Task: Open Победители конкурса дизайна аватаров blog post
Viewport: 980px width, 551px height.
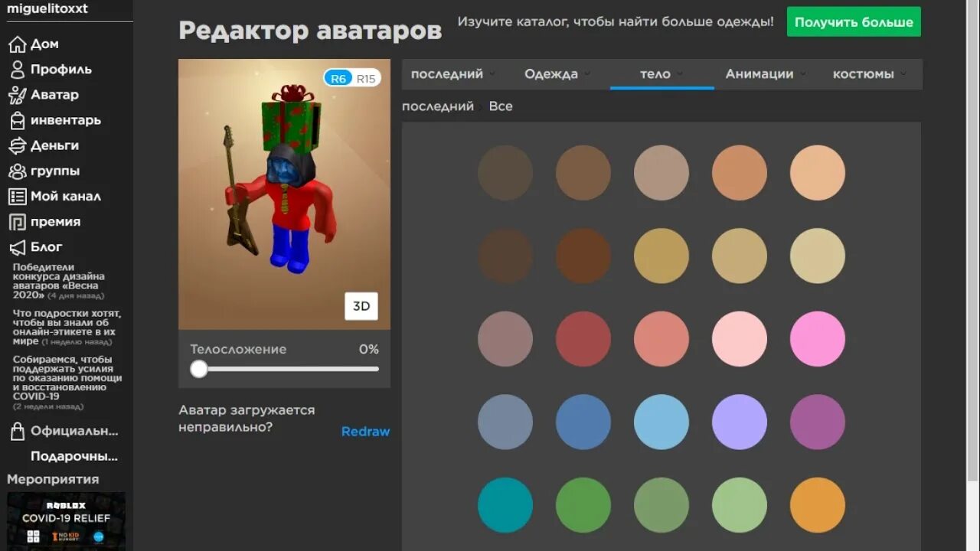Action: (x=60, y=282)
